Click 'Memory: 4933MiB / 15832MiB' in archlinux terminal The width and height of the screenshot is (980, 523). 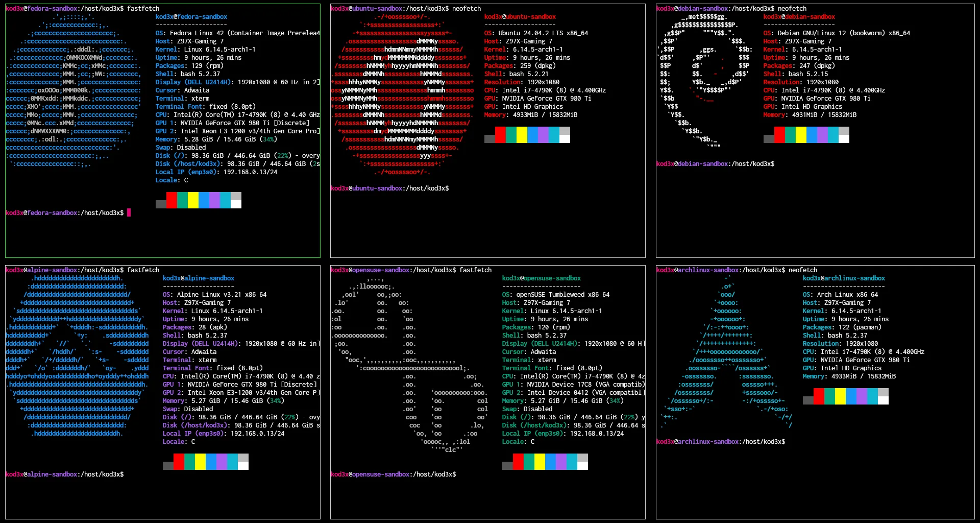(x=849, y=376)
